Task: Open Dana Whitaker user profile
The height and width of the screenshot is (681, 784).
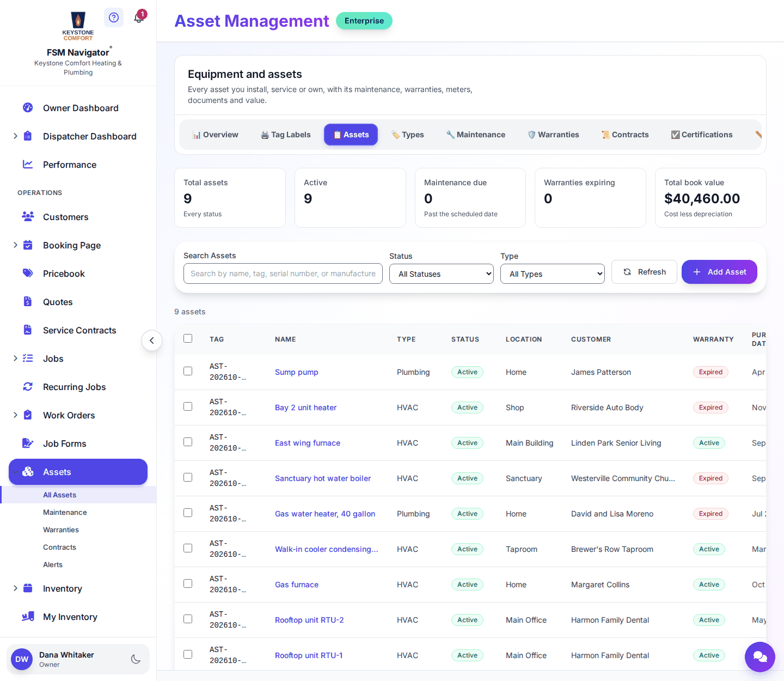Action: click(78, 659)
